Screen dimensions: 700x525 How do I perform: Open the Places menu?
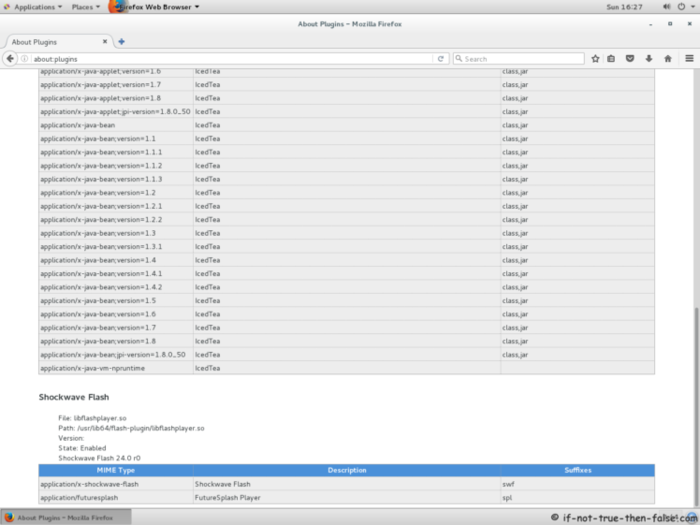tap(86, 7)
